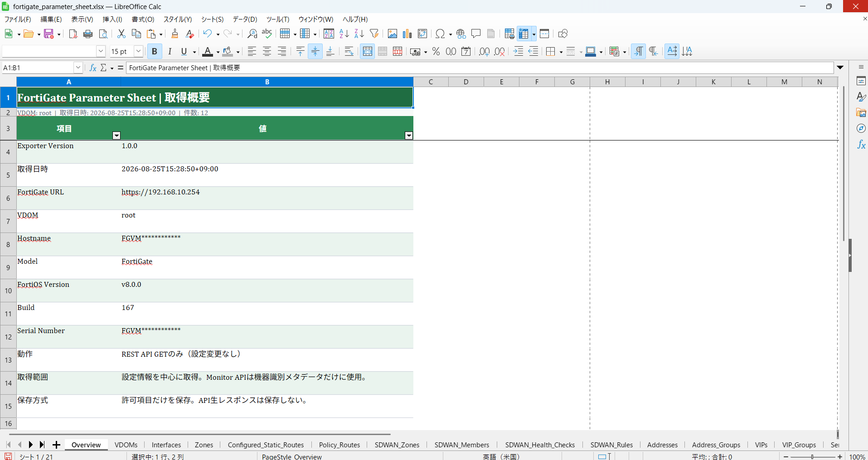Open the sidebar Navigator panel
Image resolution: width=868 pixels, height=460 pixels.
(x=861, y=129)
